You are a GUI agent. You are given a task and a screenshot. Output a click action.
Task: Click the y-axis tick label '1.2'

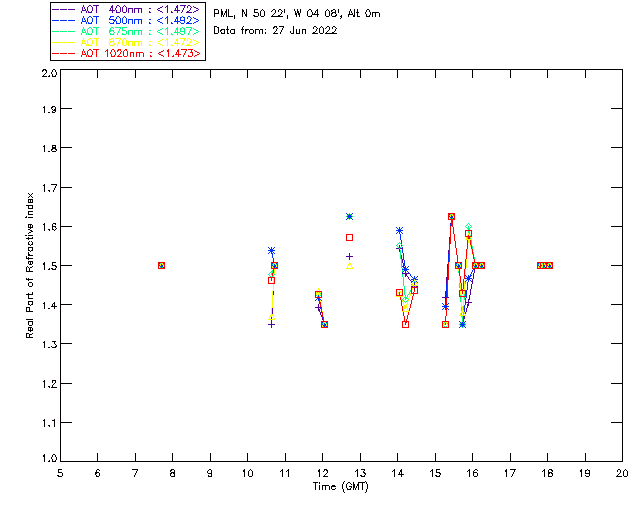tap(49, 384)
